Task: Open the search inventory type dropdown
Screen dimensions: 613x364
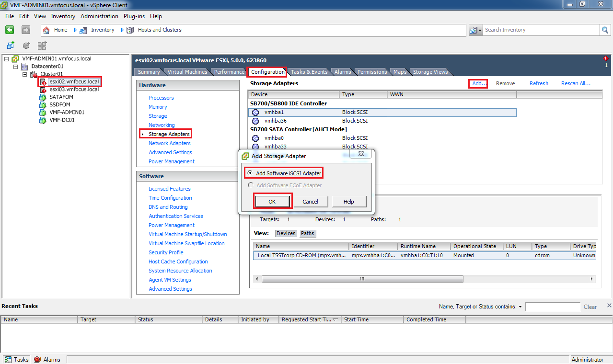Action: 475,30
